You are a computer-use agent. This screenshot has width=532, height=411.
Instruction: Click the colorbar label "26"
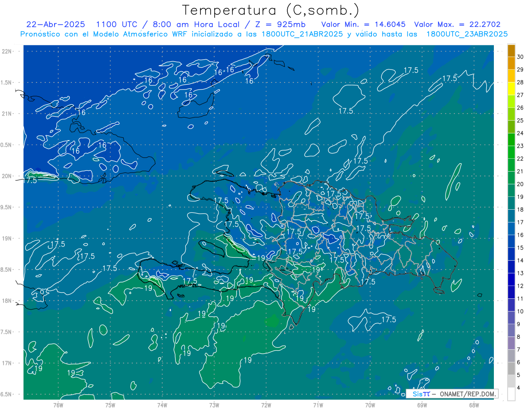tap(520, 108)
